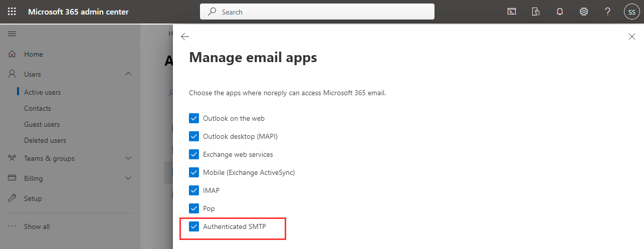
Task: Click into the Search box
Action: pyautogui.click(x=317, y=12)
